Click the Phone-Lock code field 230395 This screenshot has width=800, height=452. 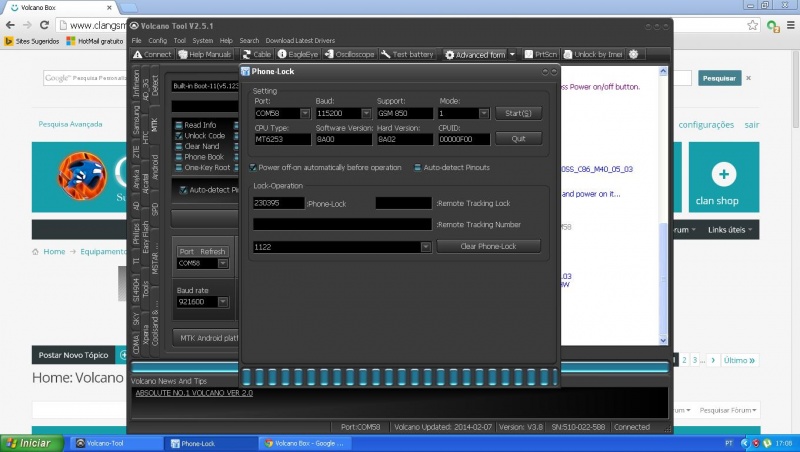(x=279, y=203)
